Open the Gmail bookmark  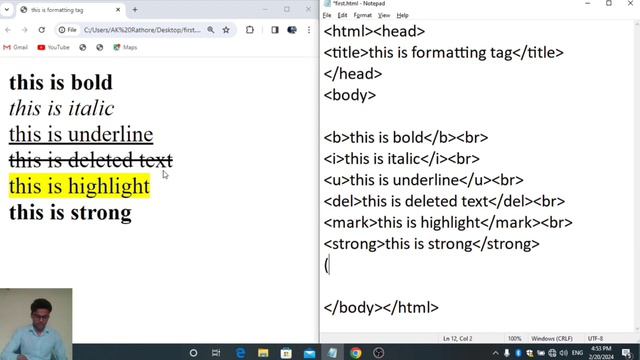coord(16,47)
